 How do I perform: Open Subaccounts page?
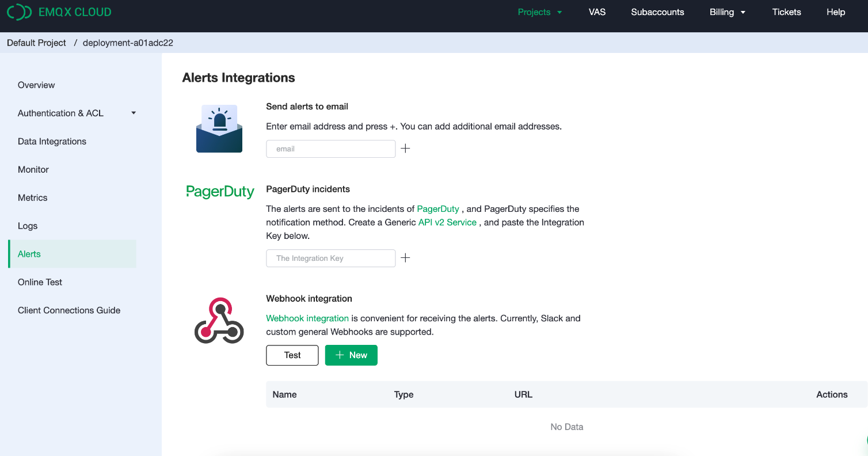[x=657, y=12]
